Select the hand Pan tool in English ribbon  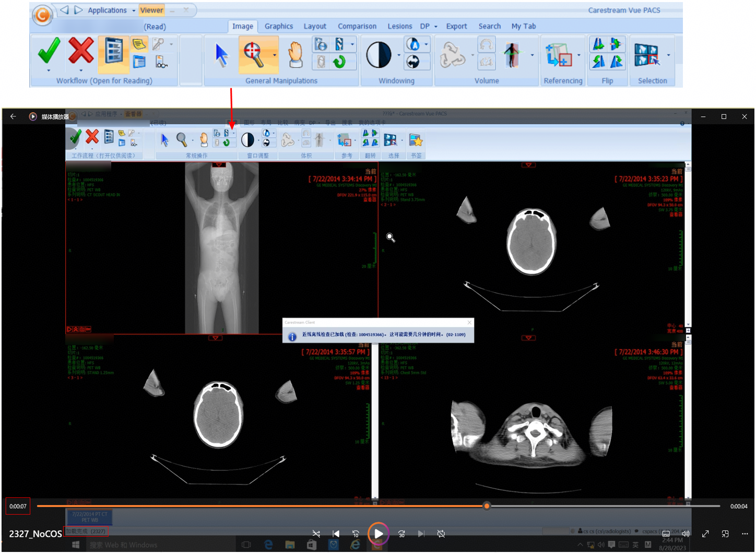(296, 55)
